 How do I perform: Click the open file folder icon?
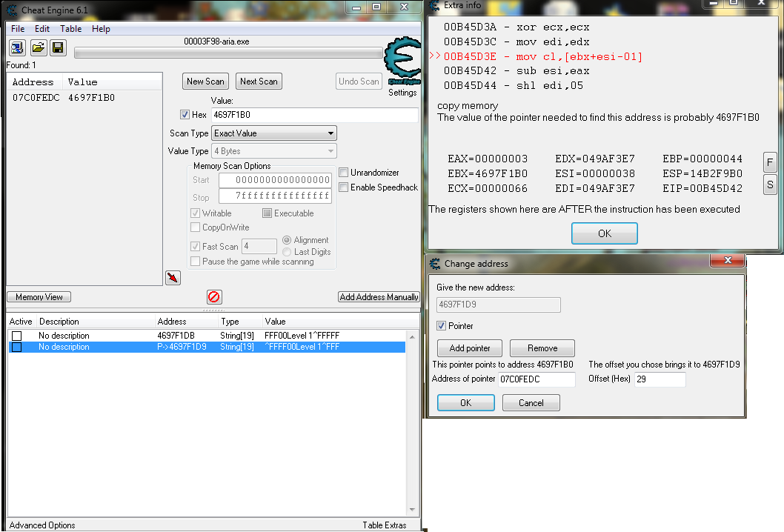pos(38,48)
